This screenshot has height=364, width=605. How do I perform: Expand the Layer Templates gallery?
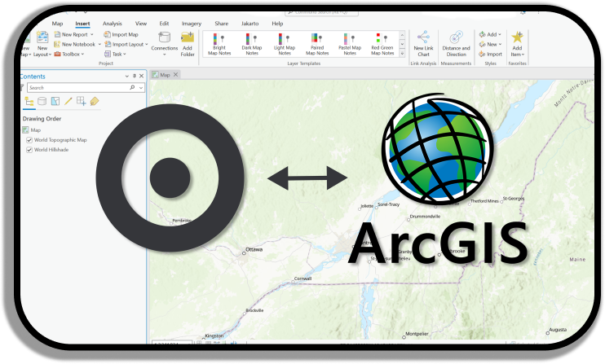[x=402, y=54]
